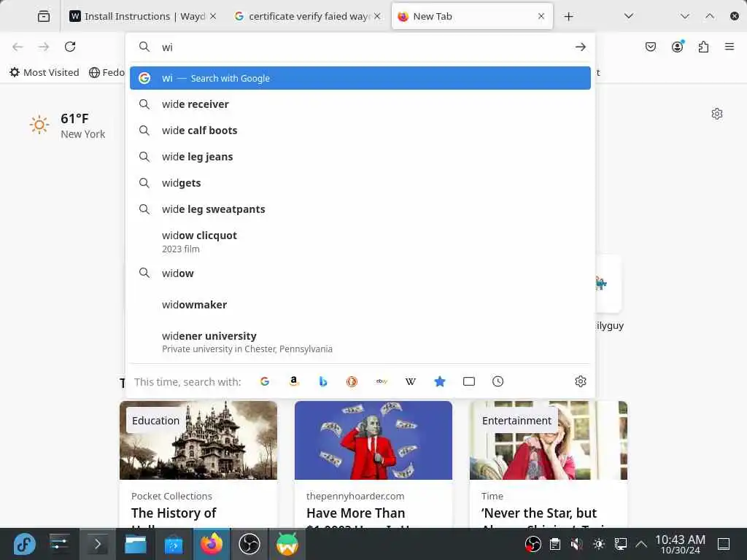
Task: Go forward to next page
Action: click(x=44, y=47)
